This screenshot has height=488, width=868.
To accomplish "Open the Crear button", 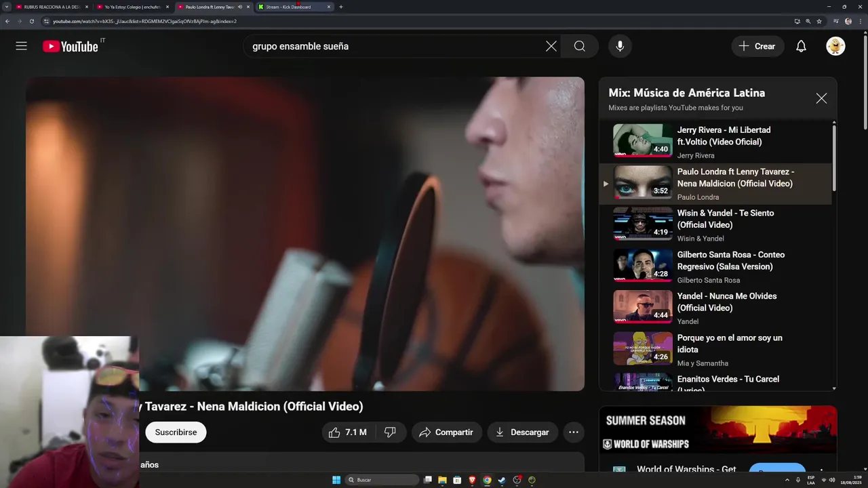I will 757,46.
